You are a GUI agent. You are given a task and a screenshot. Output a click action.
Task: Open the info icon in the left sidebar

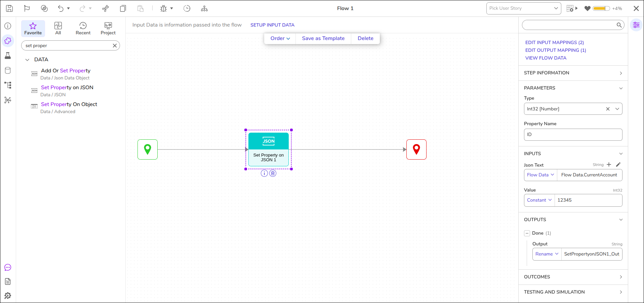click(x=8, y=26)
